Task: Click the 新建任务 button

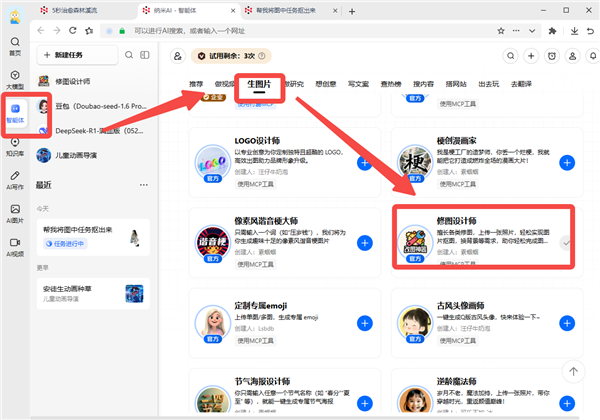Action: pos(77,55)
